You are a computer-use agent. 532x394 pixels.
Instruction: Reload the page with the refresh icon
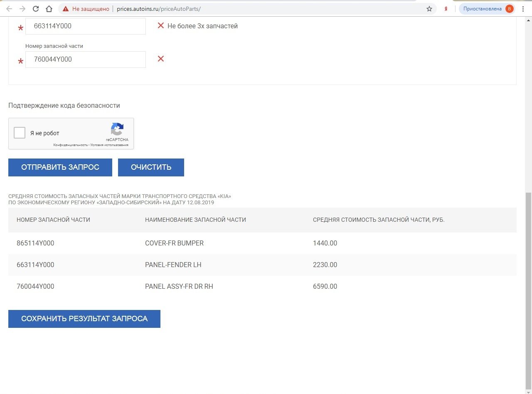36,9
